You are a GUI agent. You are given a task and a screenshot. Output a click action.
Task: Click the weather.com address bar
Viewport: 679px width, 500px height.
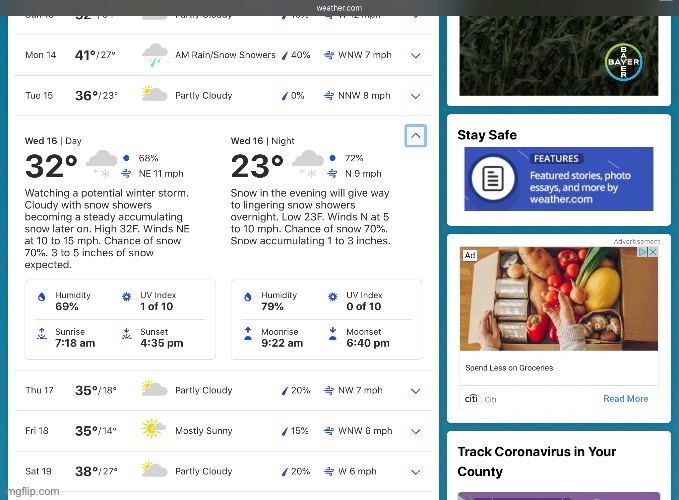(339, 8)
